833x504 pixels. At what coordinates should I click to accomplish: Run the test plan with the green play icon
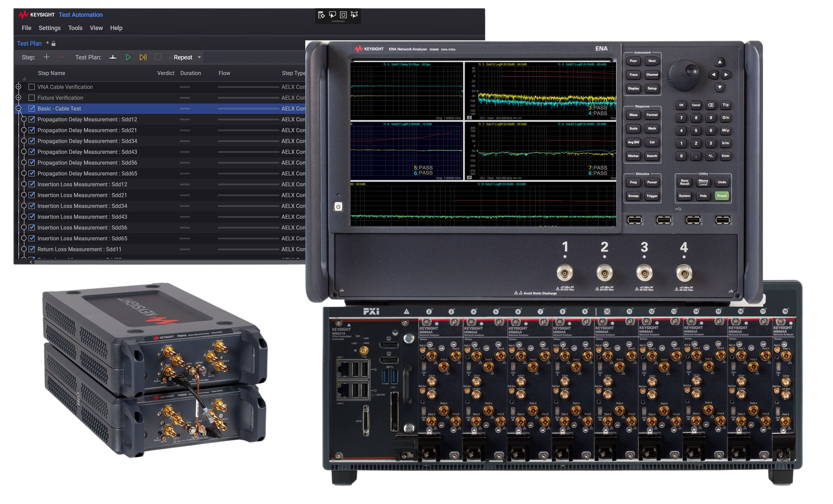128,57
